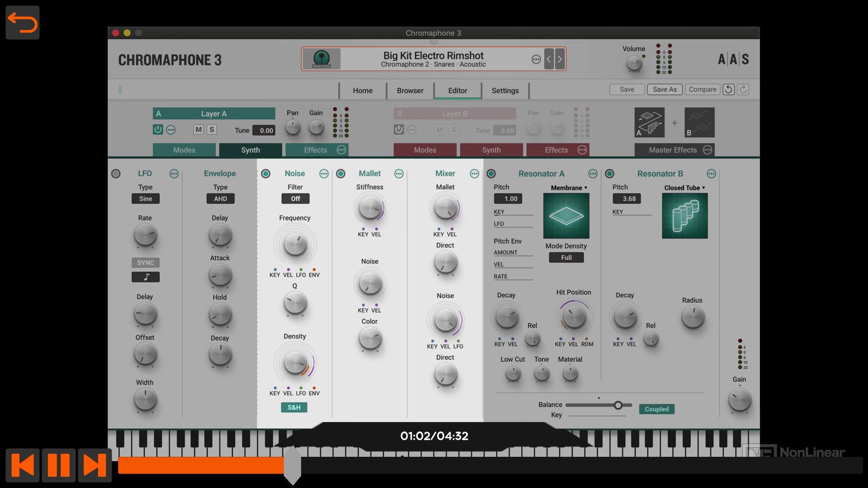The image size is (868, 488).
Task: Click the Save button
Action: tap(627, 89)
